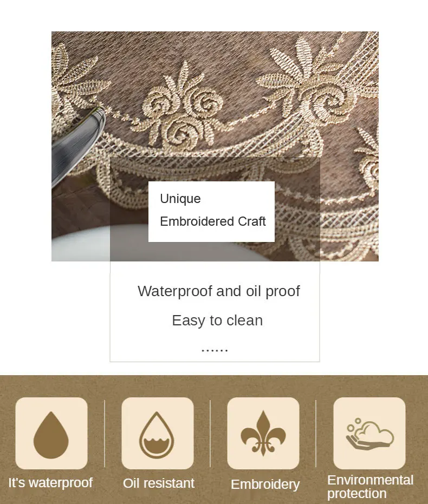Click the word "Unique" in white box
The height and width of the screenshot is (504, 428).
(x=180, y=199)
